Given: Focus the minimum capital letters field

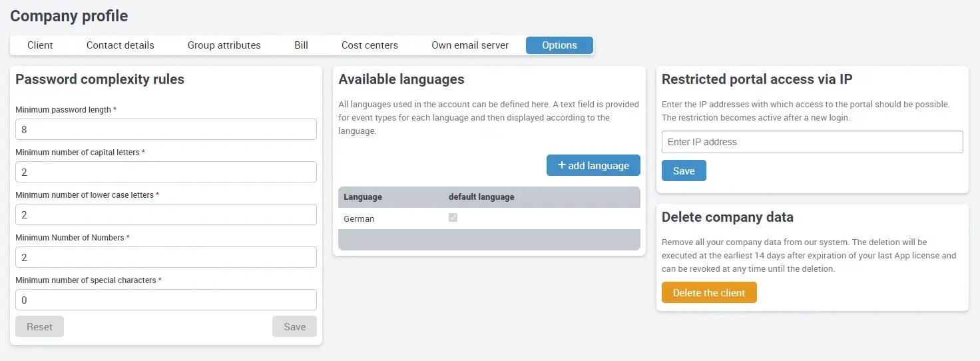Looking at the screenshot, I should pyautogui.click(x=166, y=172).
